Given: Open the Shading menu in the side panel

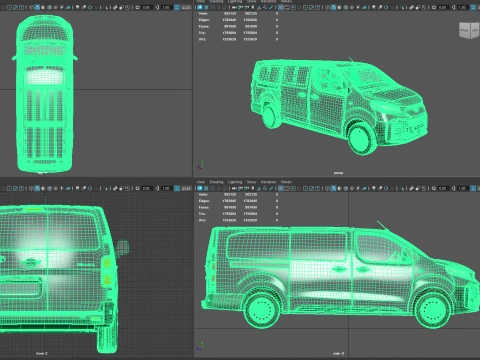Looking at the screenshot, I should pyautogui.click(x=216, y=182).
